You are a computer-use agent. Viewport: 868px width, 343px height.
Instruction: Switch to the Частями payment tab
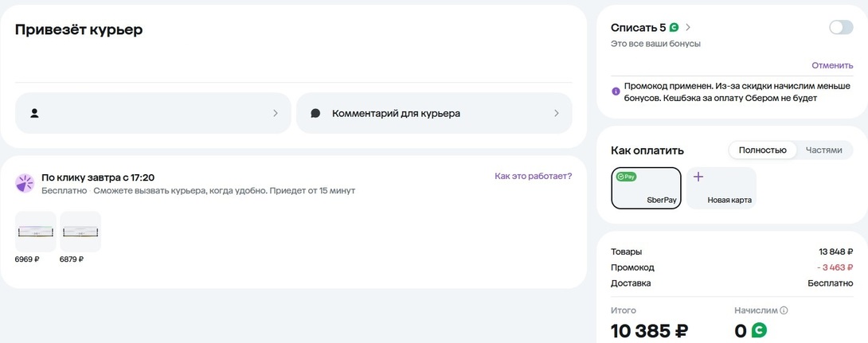[x=823, y=150]
